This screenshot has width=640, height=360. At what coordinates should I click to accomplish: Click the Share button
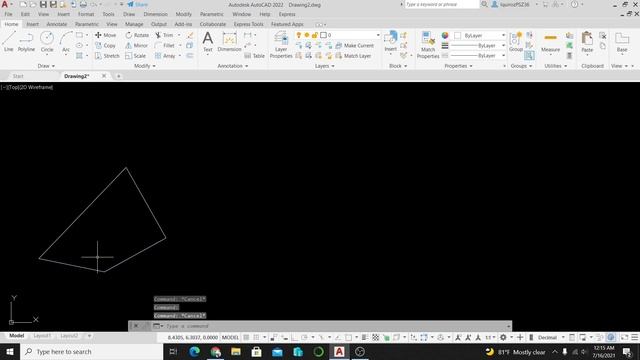138,4
